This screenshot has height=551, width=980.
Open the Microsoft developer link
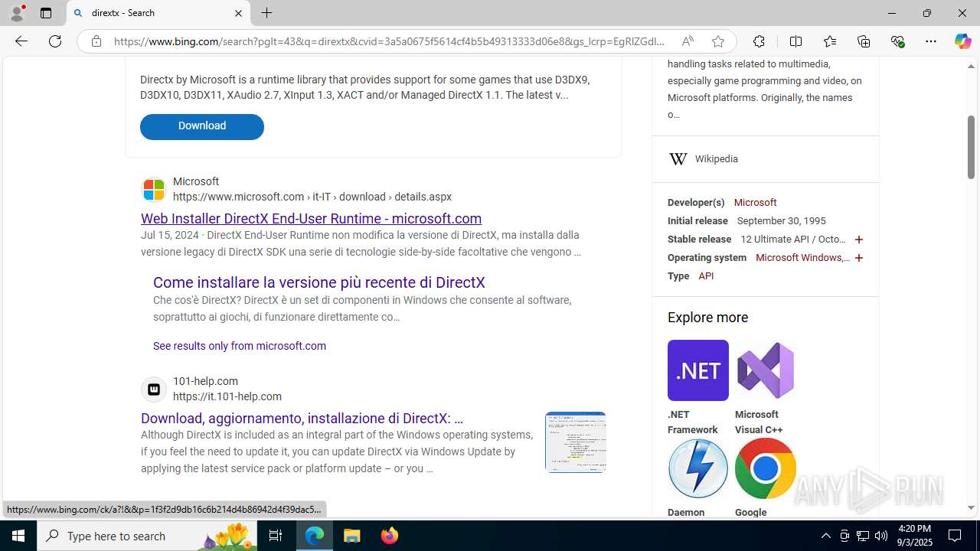[755, 203]
